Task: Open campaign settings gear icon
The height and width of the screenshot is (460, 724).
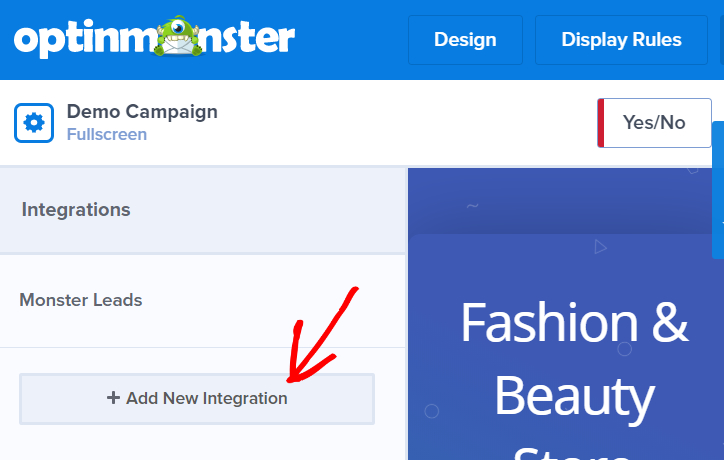Action: coord(34,123)
